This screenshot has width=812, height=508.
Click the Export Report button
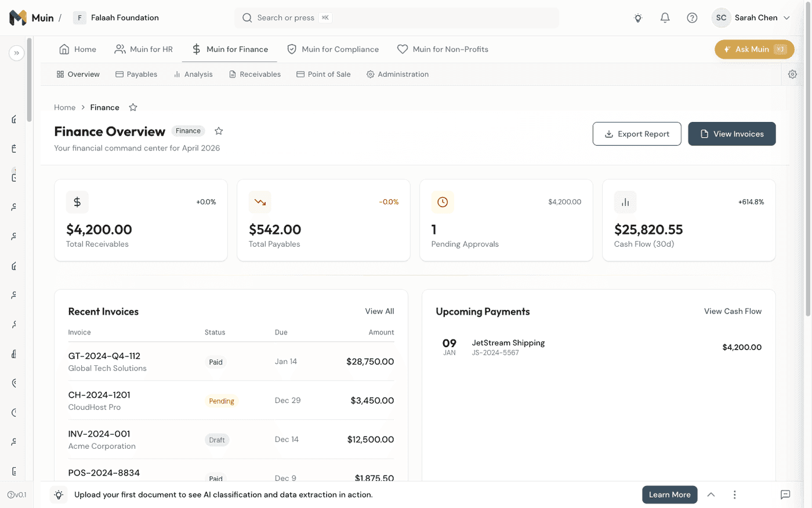tap(637, 134)
